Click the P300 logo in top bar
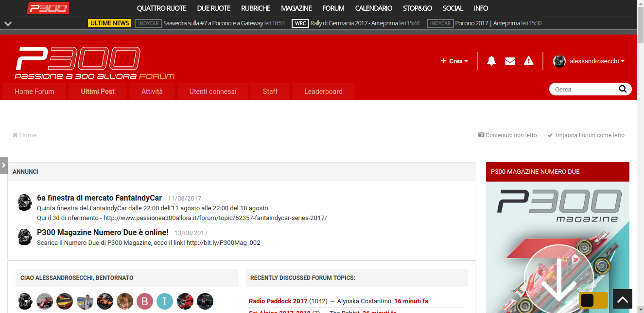 coord(48,8)
